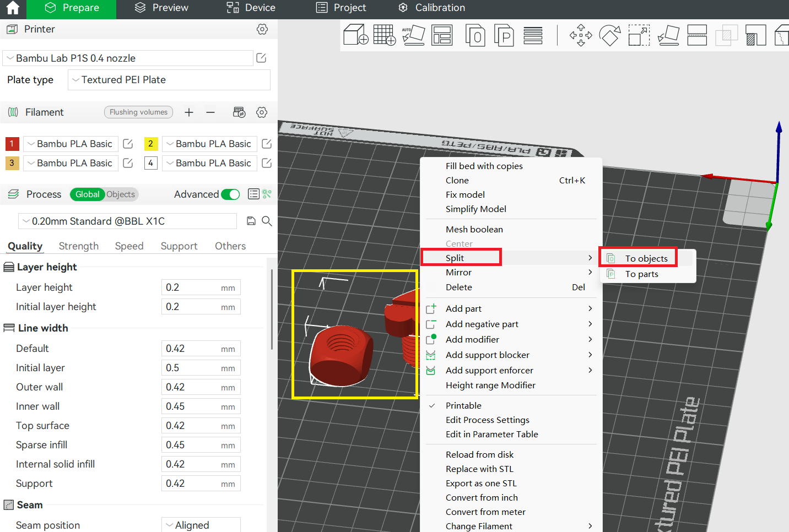Click Flushing volumes button
Viewport: 789px width, 532px height.
(138, 112)
